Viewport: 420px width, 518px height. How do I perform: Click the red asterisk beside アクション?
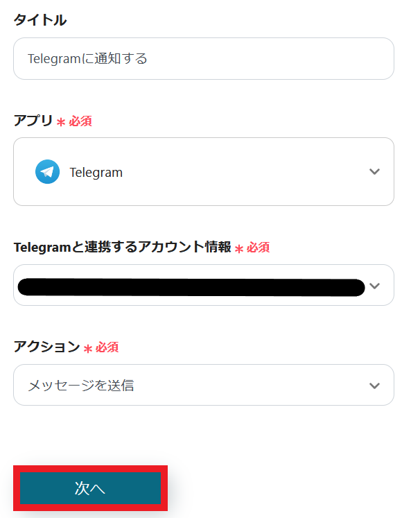pyautogui.click(x=88, y=349)
